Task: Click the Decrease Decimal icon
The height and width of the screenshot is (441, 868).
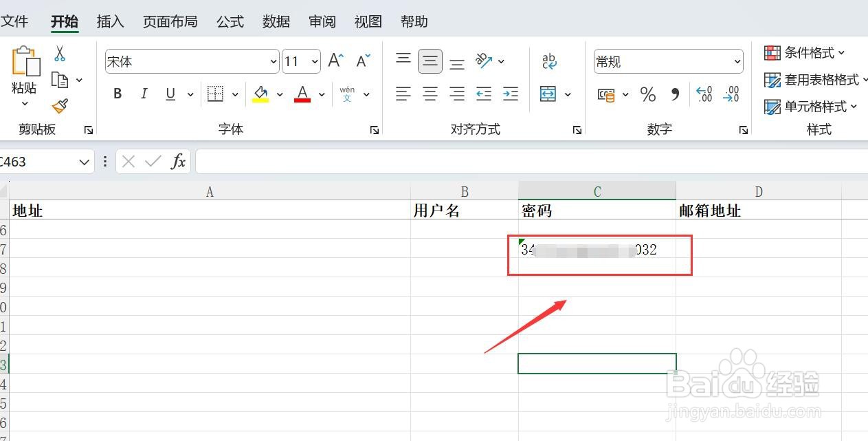Action: pos(731,95)
